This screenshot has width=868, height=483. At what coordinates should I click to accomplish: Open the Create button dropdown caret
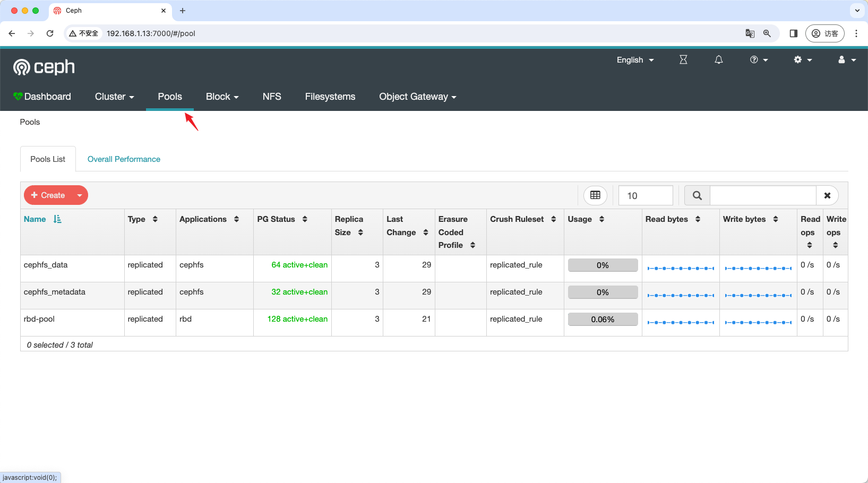[x=80, y=195]
